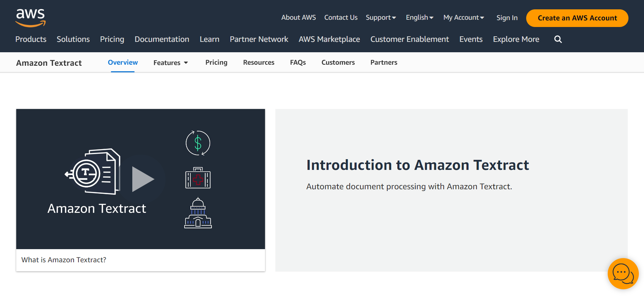This screenshot has width=644, height=300.
Task: Click the 'What is Amazon Textract?' caption
Action: pos(64,260)
